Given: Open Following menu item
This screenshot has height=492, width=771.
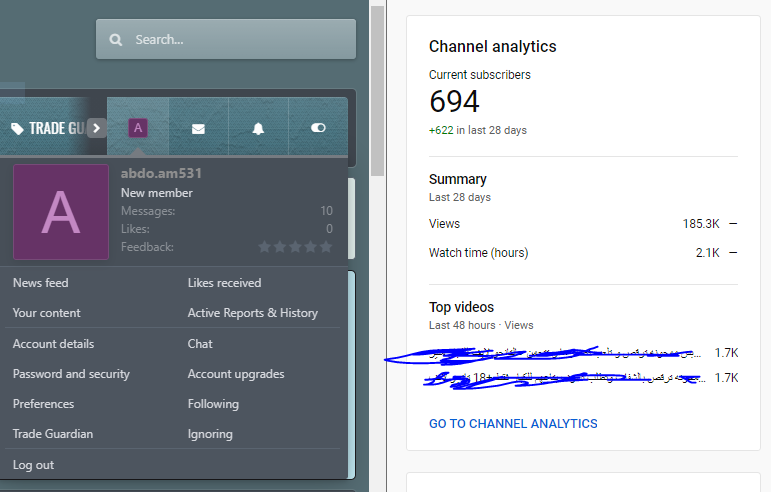Looking at the screenshot, I should (213, 404).
